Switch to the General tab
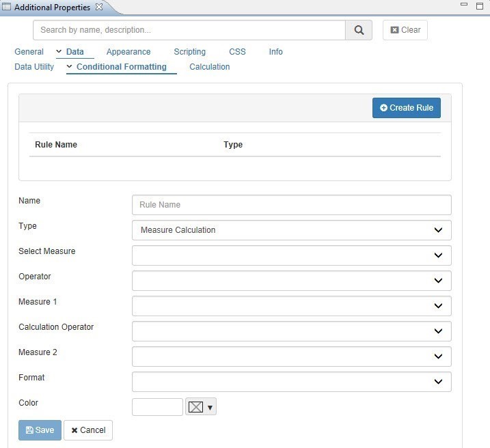Viewport: 490px width, 448px height. click(29, 52)
